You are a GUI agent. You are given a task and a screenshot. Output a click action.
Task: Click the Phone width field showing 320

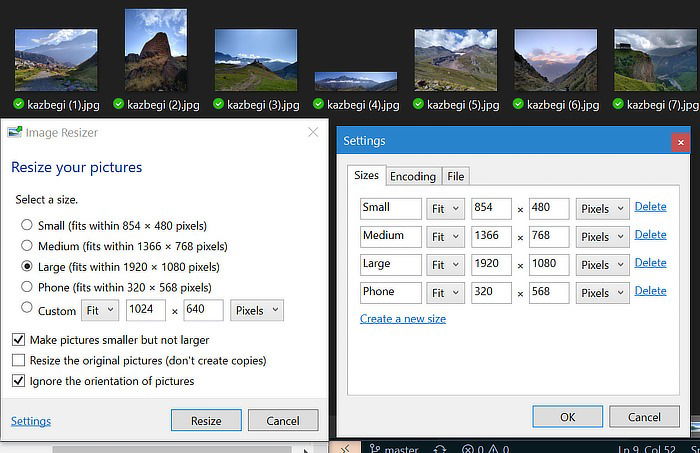491,293
